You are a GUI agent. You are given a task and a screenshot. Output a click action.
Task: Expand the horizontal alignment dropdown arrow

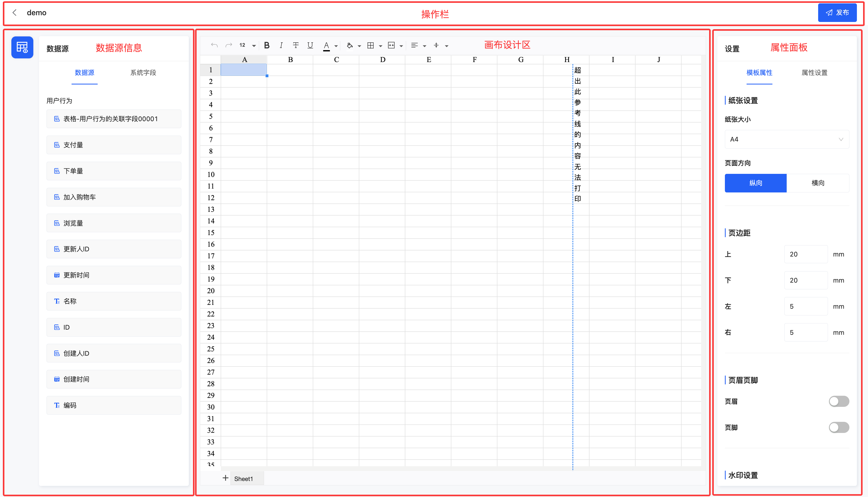pyautogui.click(x=424, y=46)
